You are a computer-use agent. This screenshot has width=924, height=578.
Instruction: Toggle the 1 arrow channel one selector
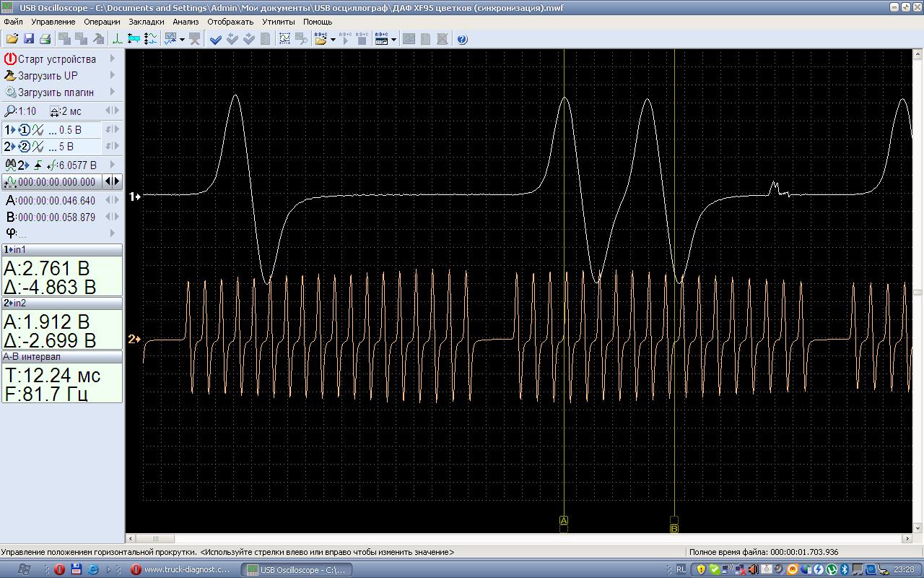pyautogui.click(x=9, y=130)
